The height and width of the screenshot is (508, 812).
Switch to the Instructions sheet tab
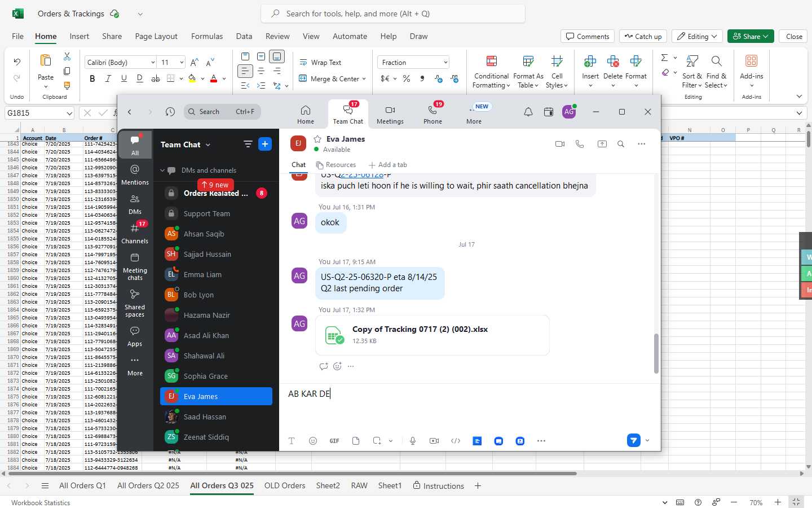(438, 486)
